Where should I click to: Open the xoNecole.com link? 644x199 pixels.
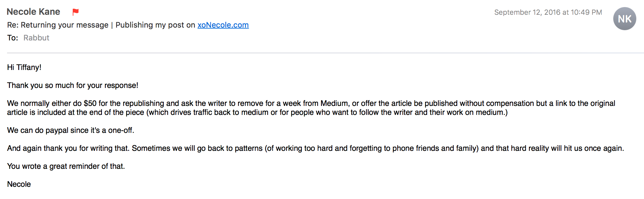(x=223, y=25)
